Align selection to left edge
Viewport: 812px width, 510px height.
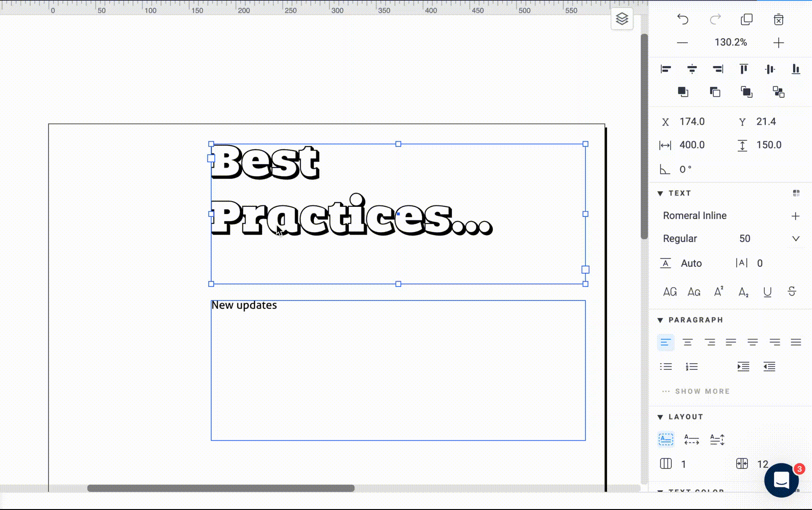[666, 69]
